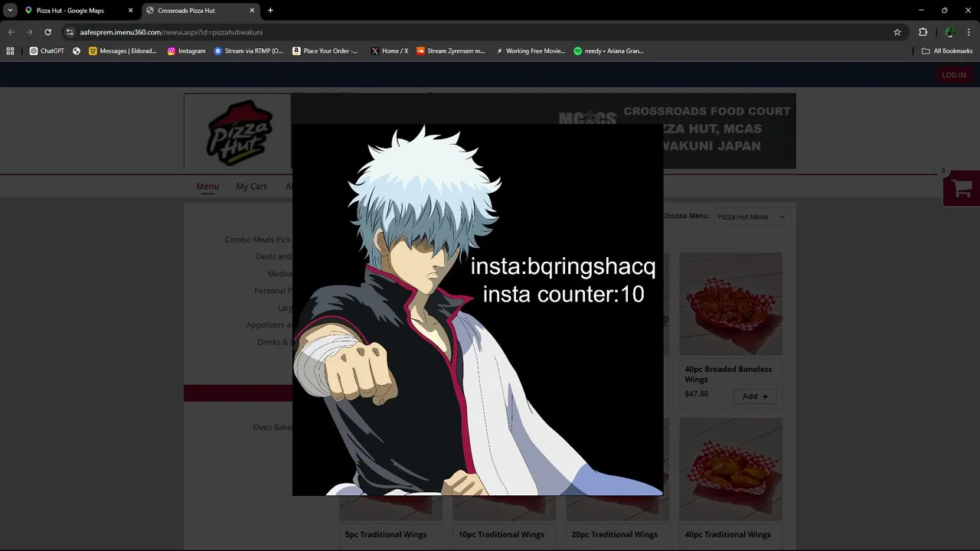Open the Chrome profile avatar
The height and width of the screenshot is (551, 980).
[x=949, y=32]
